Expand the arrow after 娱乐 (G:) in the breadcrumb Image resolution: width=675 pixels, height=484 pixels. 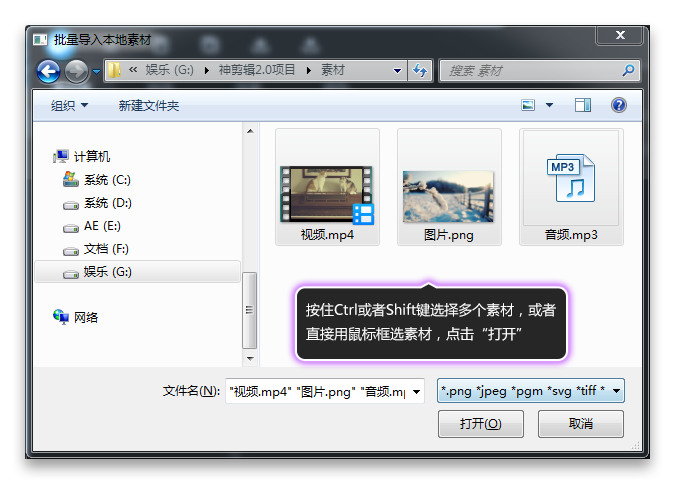coord(207,70)
